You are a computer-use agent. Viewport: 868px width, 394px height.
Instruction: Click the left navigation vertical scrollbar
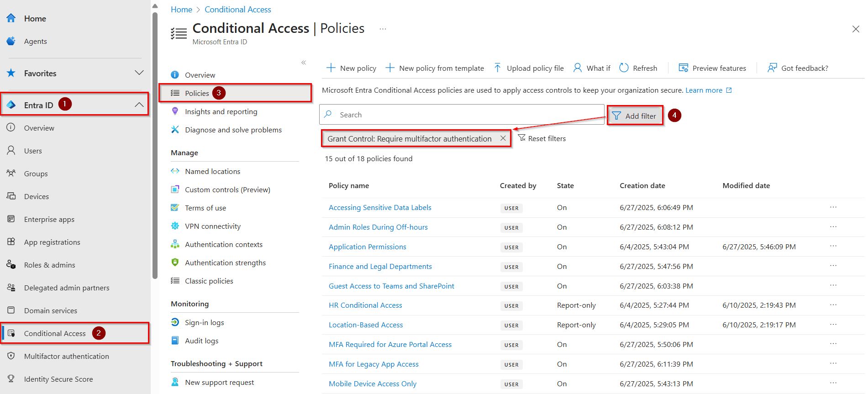point(155,146)
